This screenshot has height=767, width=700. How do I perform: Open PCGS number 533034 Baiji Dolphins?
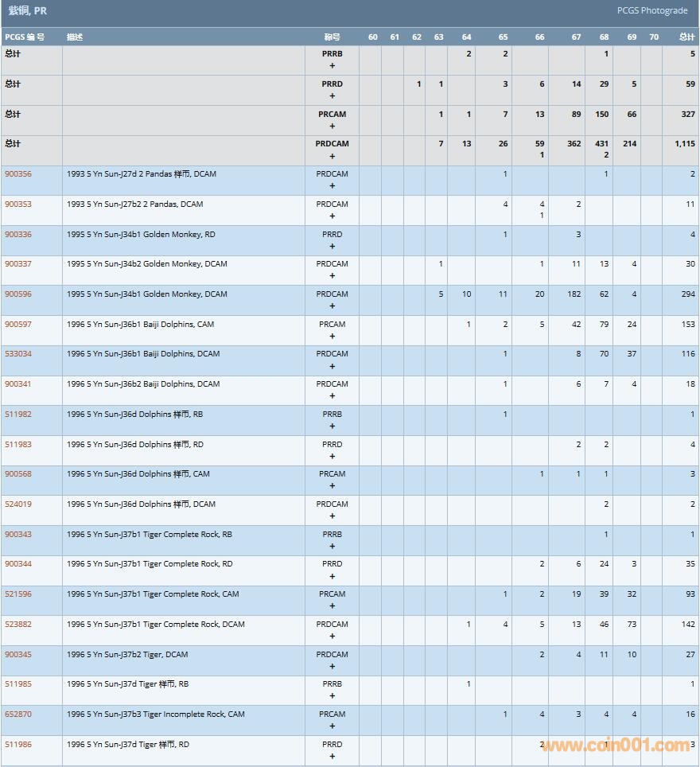point(18,354)
